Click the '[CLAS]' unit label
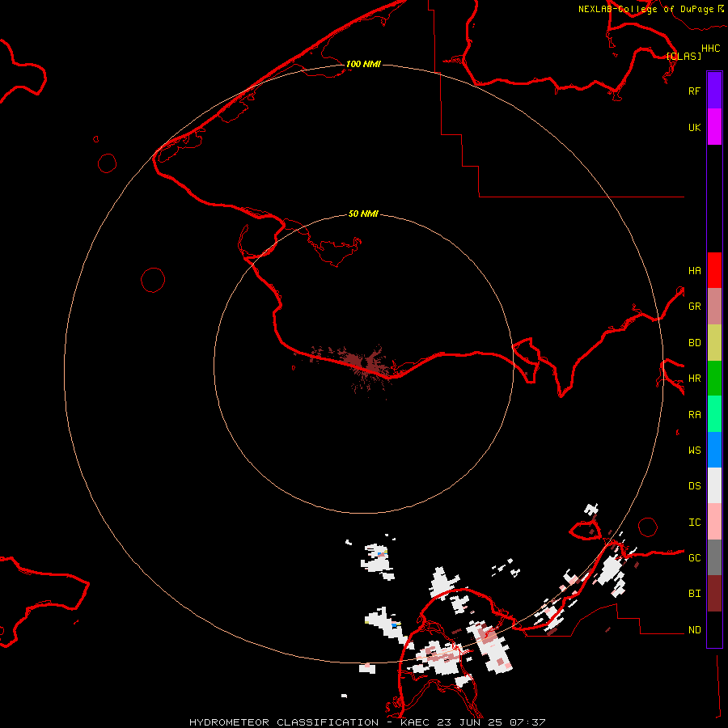Screen dimensions: 728x728 coord(684,56)
